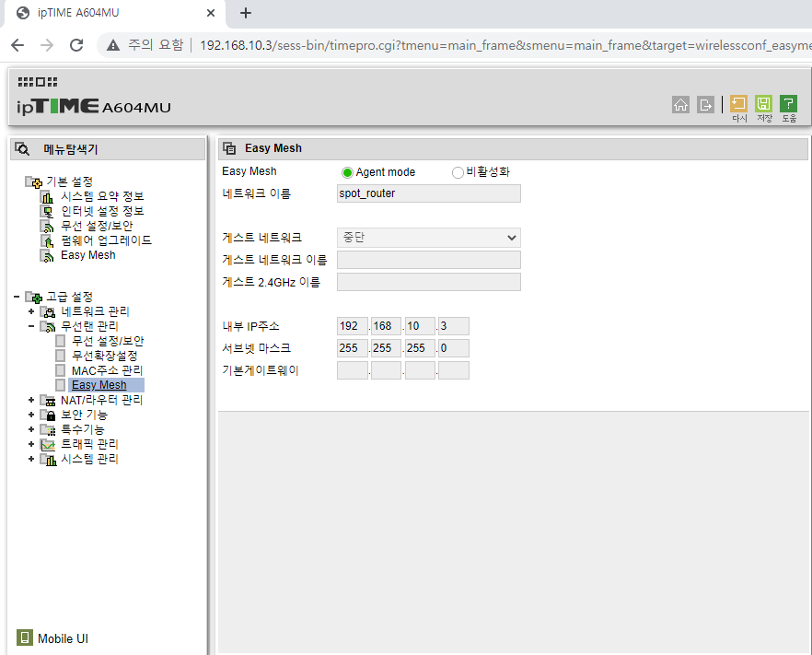Click the logout icon in header
Viewport: 812px width, 655px height.
click(x=705, y=105)
